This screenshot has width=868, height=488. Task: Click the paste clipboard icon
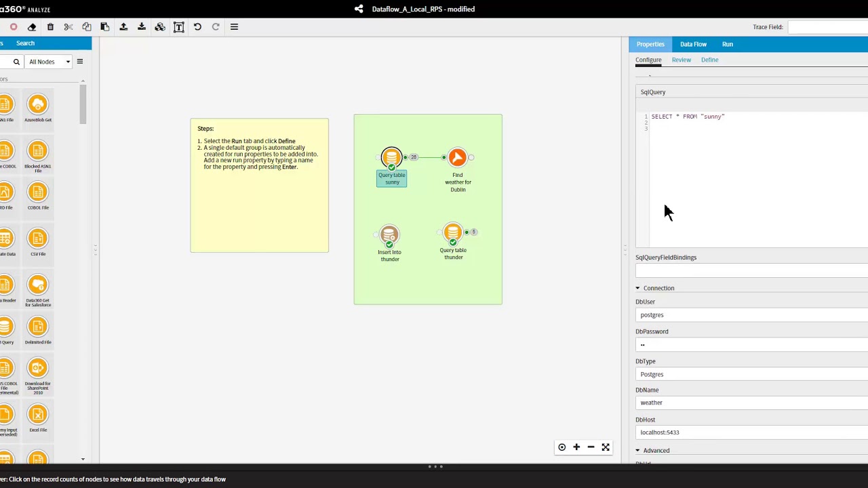point(105,27)
